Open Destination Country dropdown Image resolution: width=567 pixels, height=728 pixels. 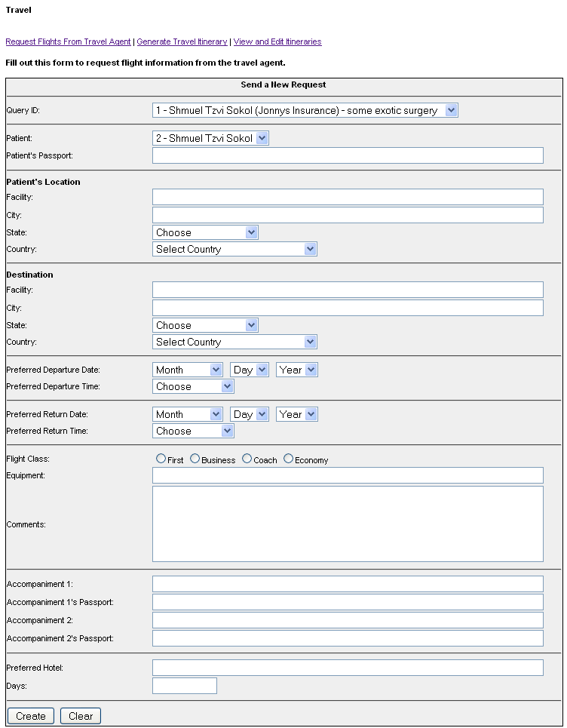pyautogui.click(x=234, y=342)
